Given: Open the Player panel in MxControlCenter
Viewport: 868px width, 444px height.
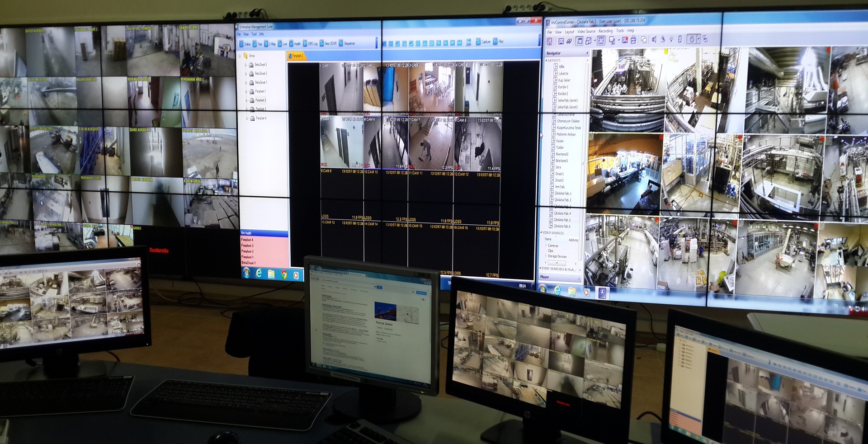Looking at the screenshot, I should pos(560,277).
